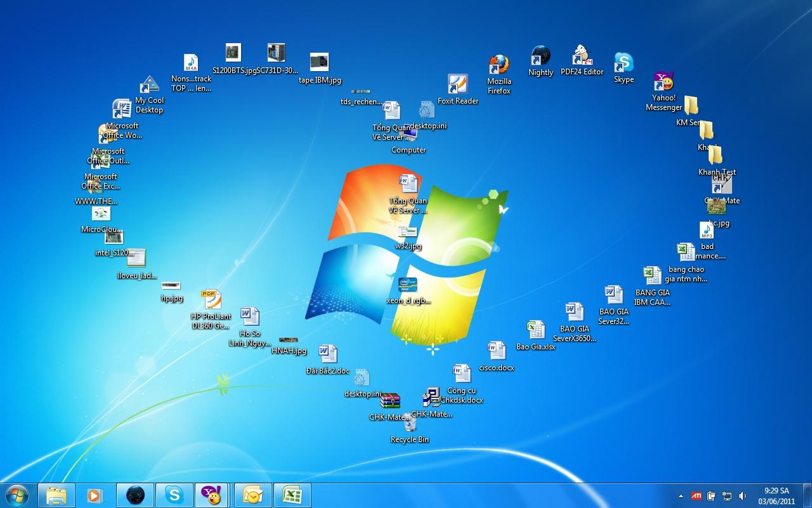
Task: Select the HNAH.jpg image file
Action: [x=289, y=340]
